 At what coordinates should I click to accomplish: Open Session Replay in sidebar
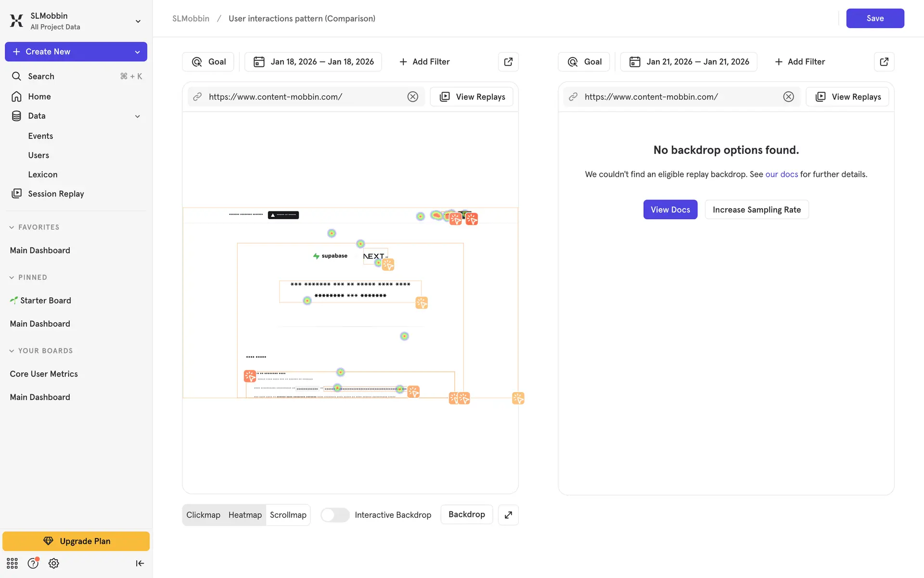click(x=56, y=194)
